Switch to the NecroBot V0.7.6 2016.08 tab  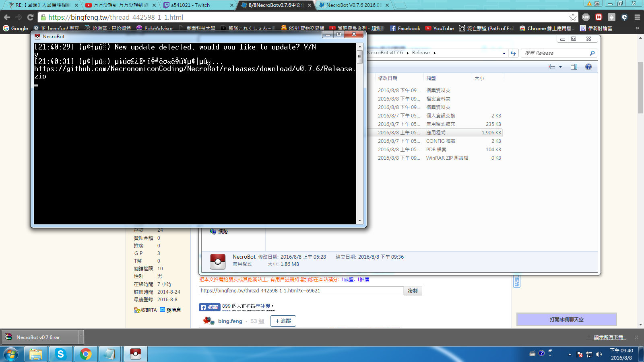(x=353, y=5)
